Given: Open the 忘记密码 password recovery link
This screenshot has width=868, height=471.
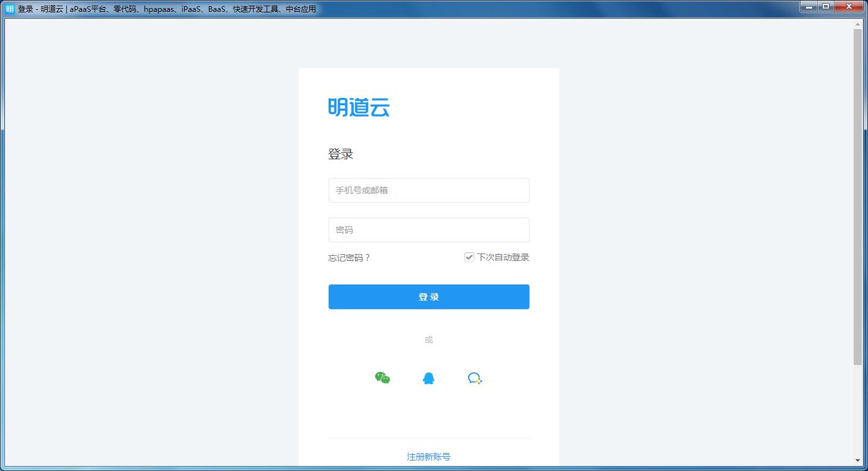Looking at the screenshot, I should [x=350, y=257].
